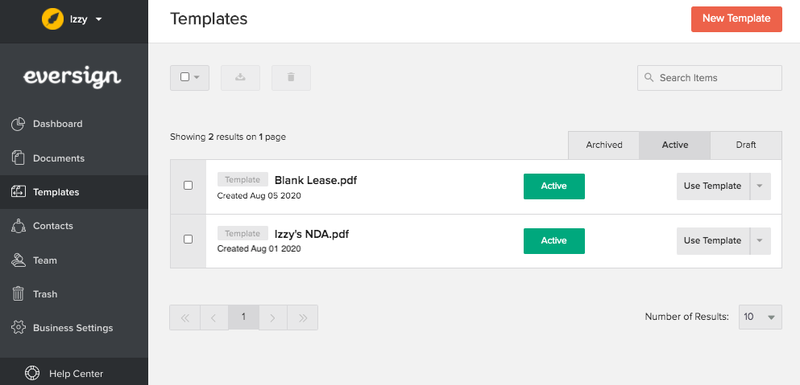The width and height of the screenshot is (800, 385).
Task: Click the Trash bin icon in sidebar
Action: pyautogui.click(x=18, y=294)
